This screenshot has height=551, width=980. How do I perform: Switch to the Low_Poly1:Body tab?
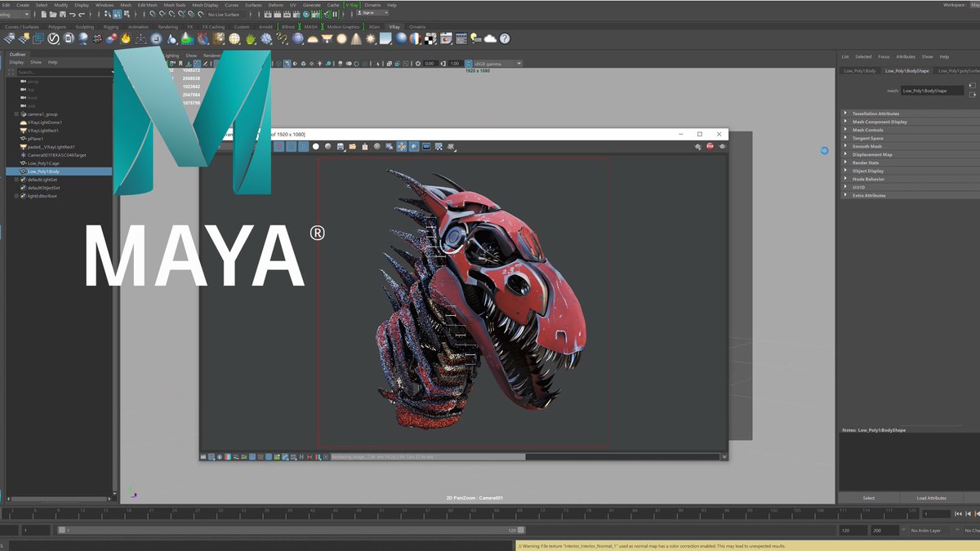click(860, 71)
